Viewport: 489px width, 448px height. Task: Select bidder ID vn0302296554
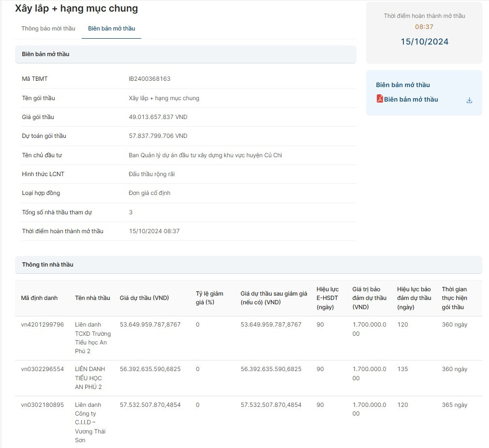coord(43,369)
